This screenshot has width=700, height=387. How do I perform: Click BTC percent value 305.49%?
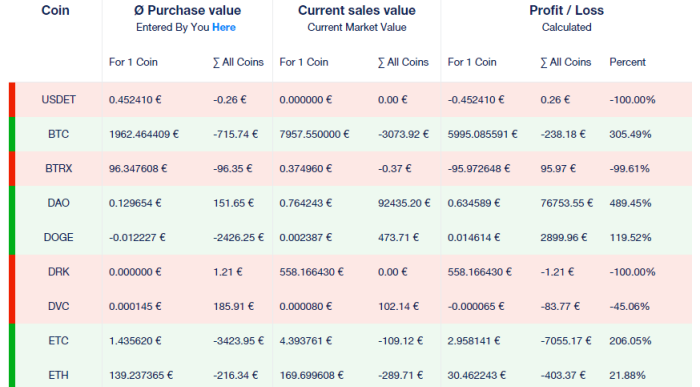coord(630,134)
